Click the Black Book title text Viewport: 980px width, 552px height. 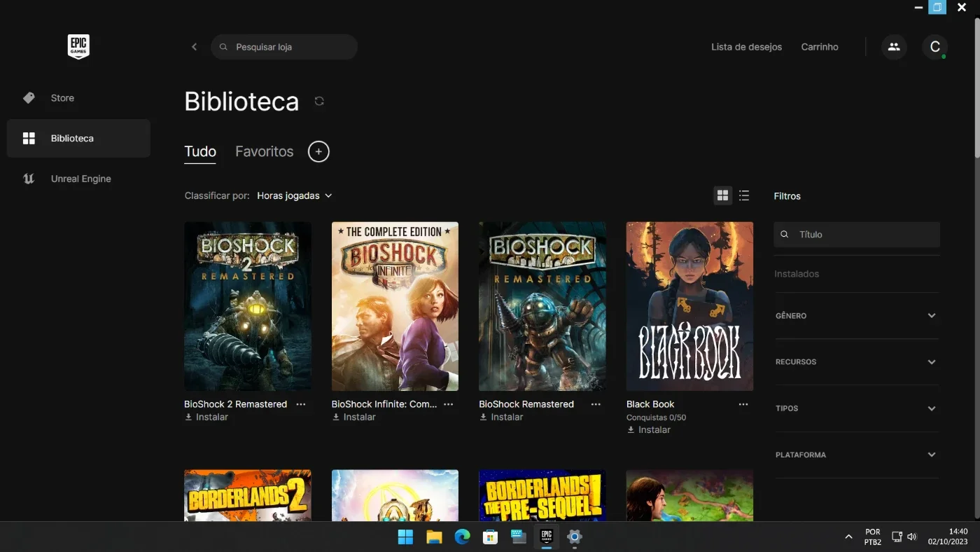tap(650, 404)
